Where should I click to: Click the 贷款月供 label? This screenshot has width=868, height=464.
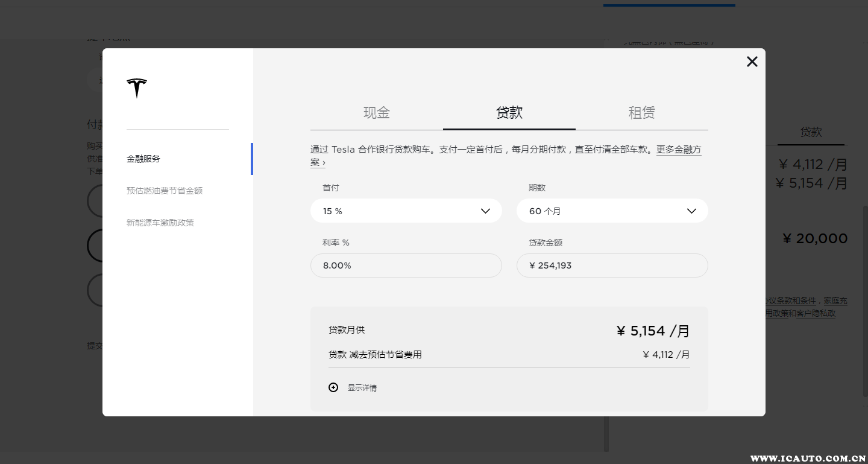coord(347,330)
